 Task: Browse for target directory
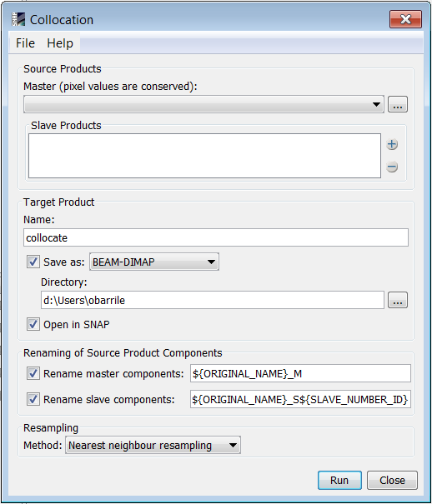click(398, 300)
